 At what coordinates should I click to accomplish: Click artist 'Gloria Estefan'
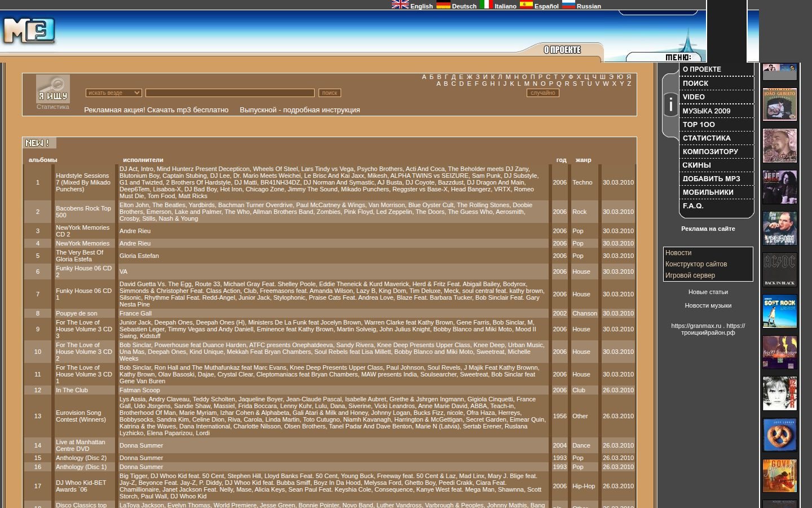coord(139,256)
